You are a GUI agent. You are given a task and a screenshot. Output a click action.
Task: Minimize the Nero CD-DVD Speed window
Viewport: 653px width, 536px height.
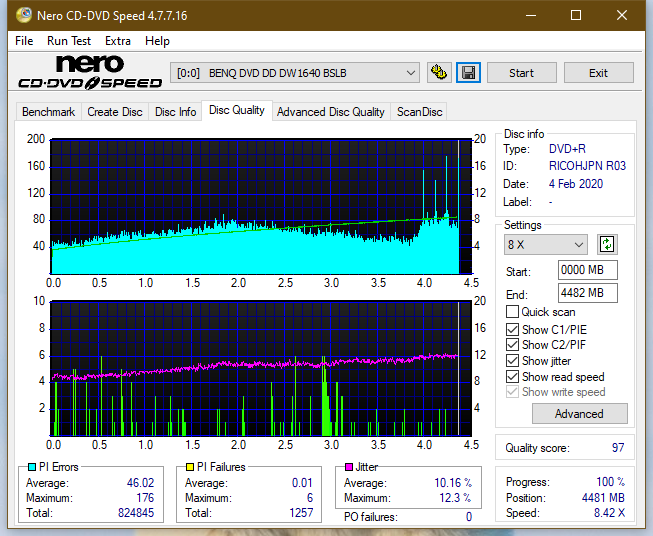tap(531, 15)
